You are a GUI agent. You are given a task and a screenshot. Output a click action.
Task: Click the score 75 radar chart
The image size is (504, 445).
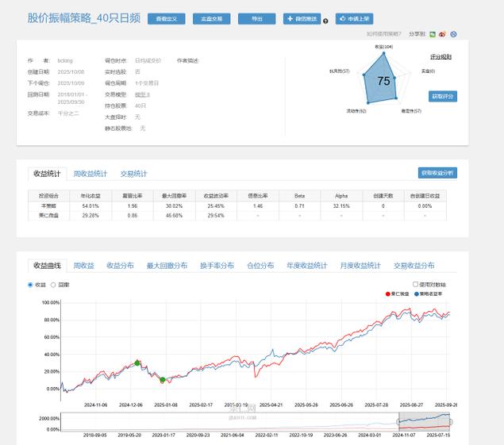point(383,81)
